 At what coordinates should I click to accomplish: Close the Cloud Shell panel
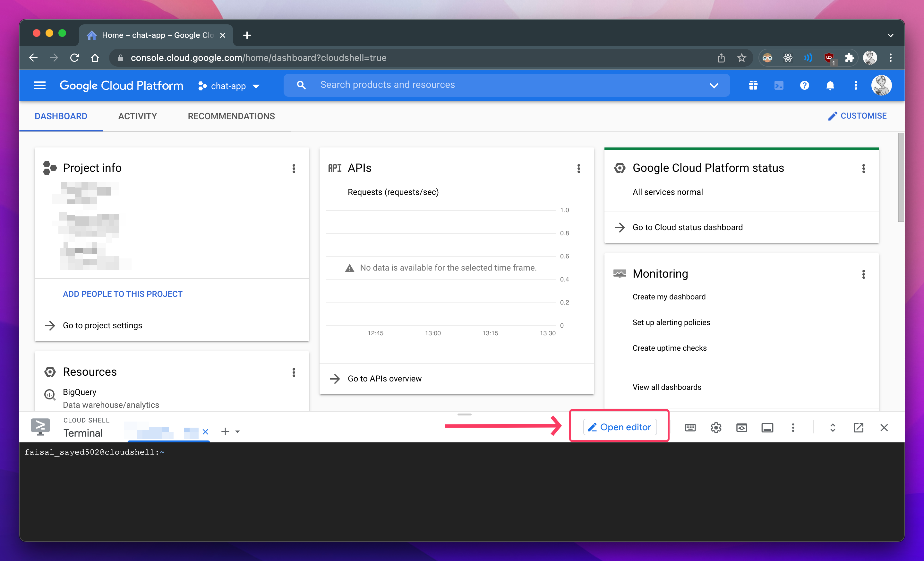[x=884, y=428]
